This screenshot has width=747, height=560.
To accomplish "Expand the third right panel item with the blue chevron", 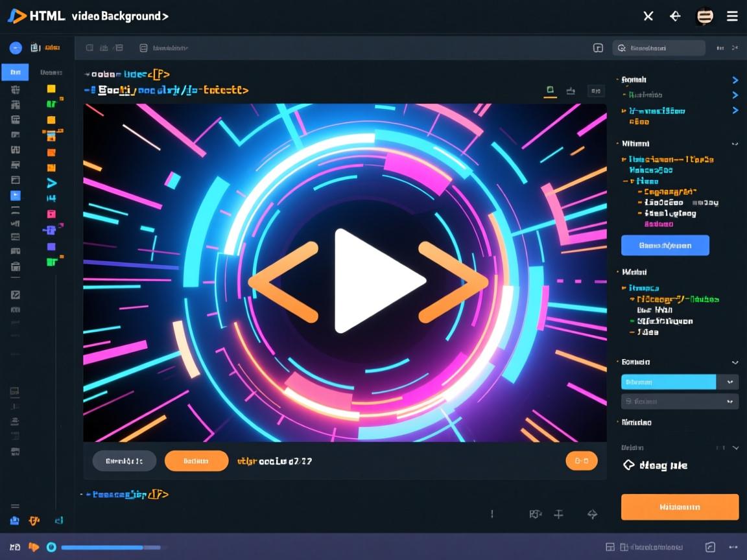I will 735,111.
